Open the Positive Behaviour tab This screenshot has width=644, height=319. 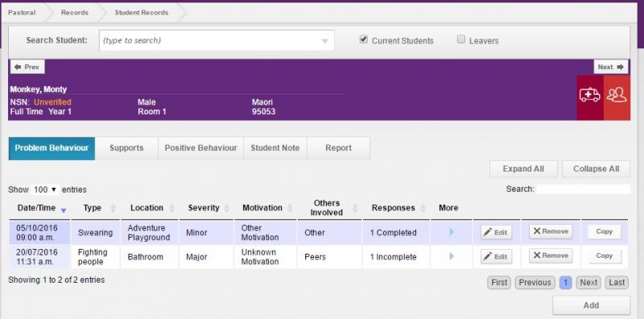[200, 148]
